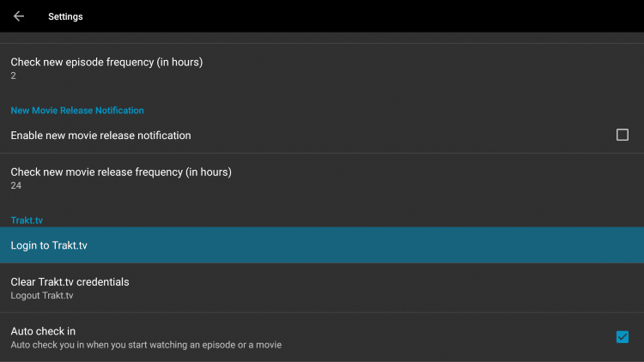Click the Logout Trakt.tv subtitle
Viewport: 644px width, 362px height.
42,296
